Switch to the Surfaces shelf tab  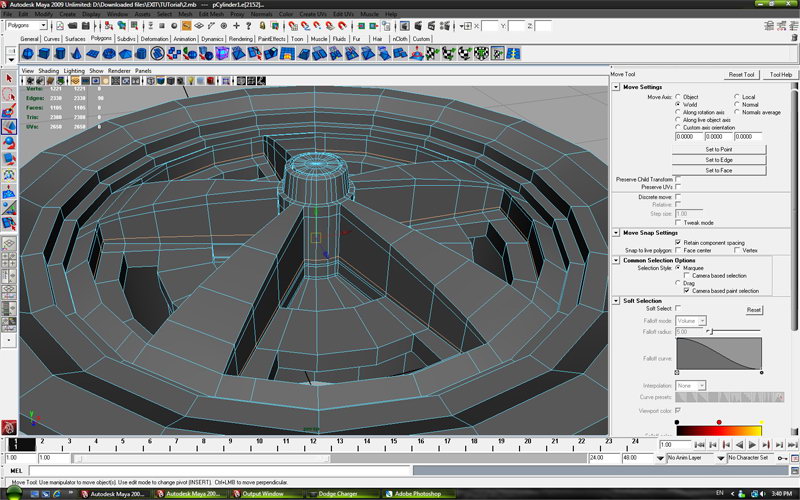76,39
